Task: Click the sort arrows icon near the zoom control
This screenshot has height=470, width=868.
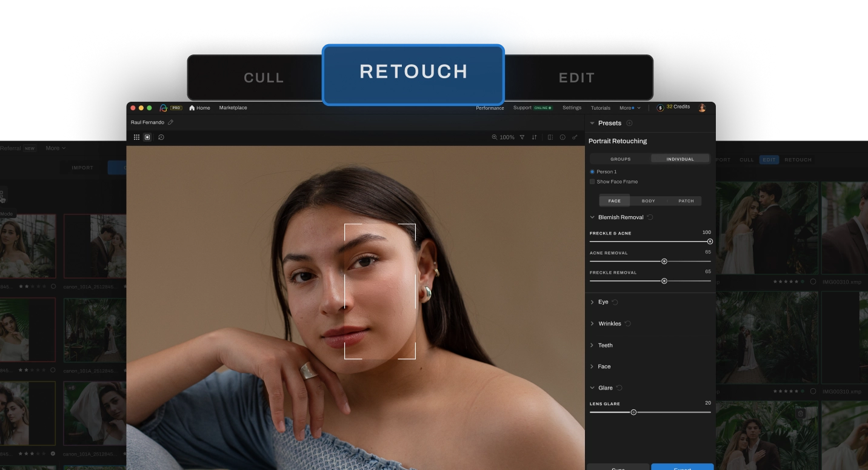Action: click(x=534, y=137)
